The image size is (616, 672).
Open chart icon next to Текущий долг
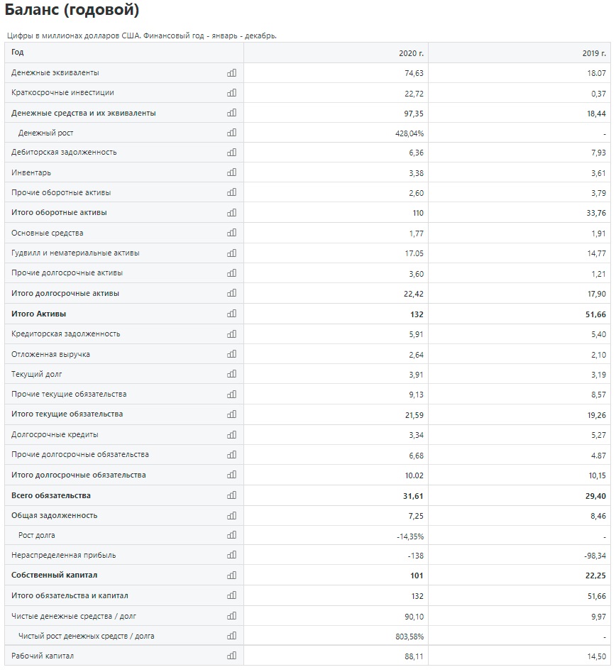231,374
